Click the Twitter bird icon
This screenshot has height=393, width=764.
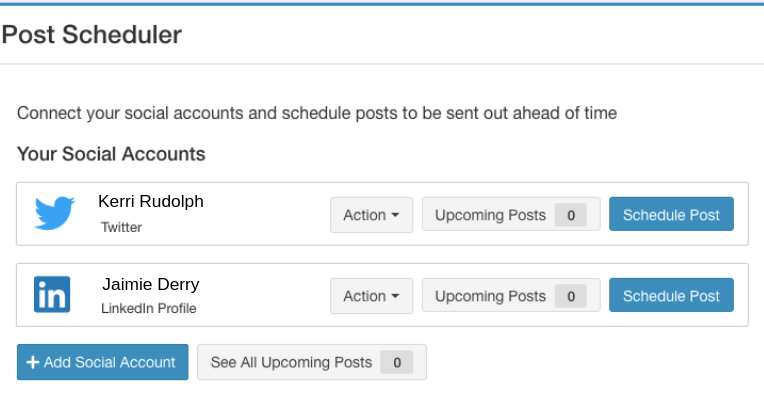[55, 213]
